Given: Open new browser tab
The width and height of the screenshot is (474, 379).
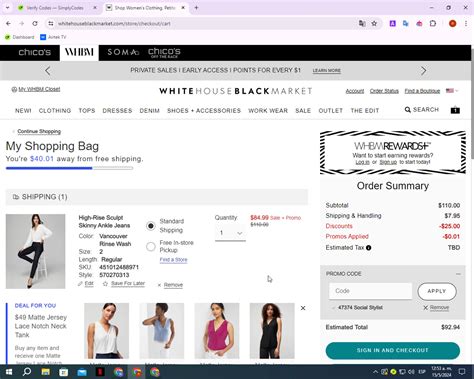Looking at the screenshot, I should pyautogui.click(x=196, y=7).
